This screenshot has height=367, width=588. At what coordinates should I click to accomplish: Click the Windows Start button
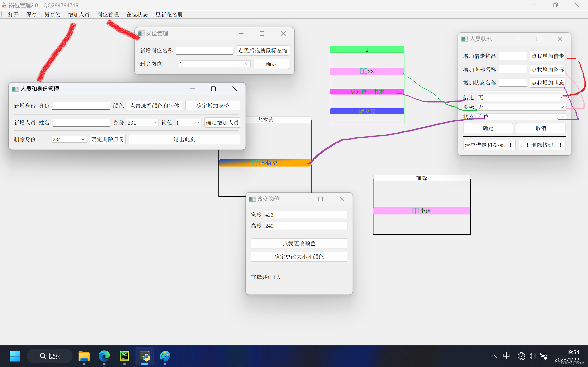click(15, 356)
